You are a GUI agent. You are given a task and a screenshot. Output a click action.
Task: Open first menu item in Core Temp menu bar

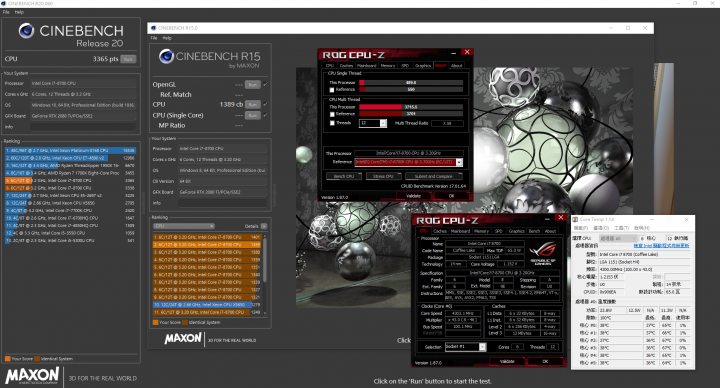(580, 228)
